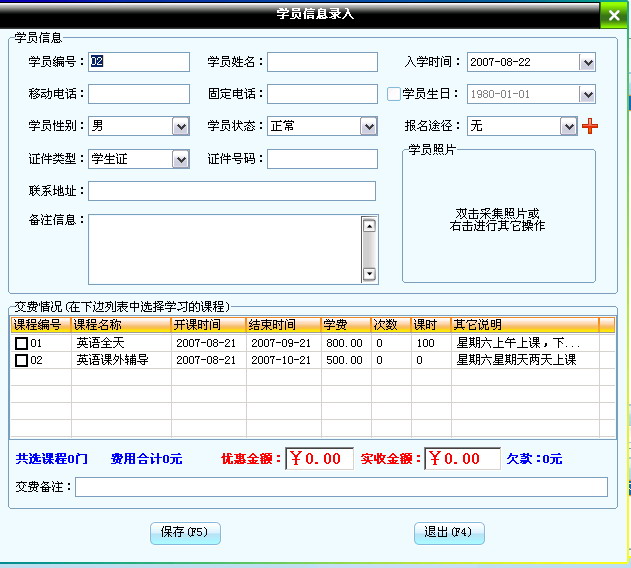Click the 学费 column header
The height and width of the screenshot is (568, 631).
345,325
